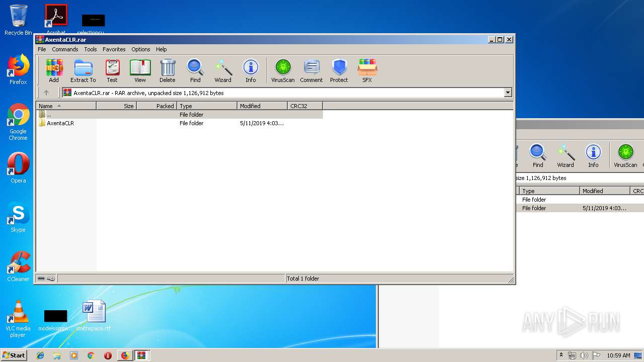This screenshot has height=362, width=644.
Task: Open Google Chrome desktop shortcut
Action: click(18, 122)
